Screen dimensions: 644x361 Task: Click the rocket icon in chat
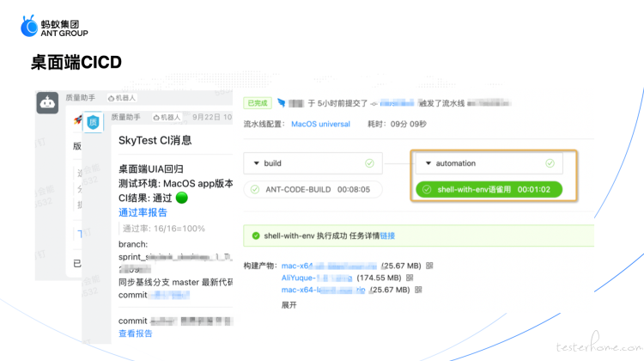[78, 119]
